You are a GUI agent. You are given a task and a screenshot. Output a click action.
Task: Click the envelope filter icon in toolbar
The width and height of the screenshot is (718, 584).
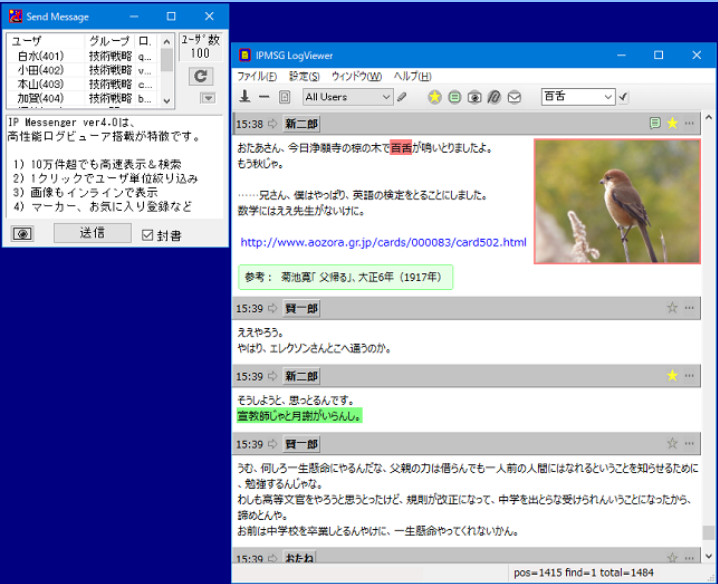coord(514,97)
